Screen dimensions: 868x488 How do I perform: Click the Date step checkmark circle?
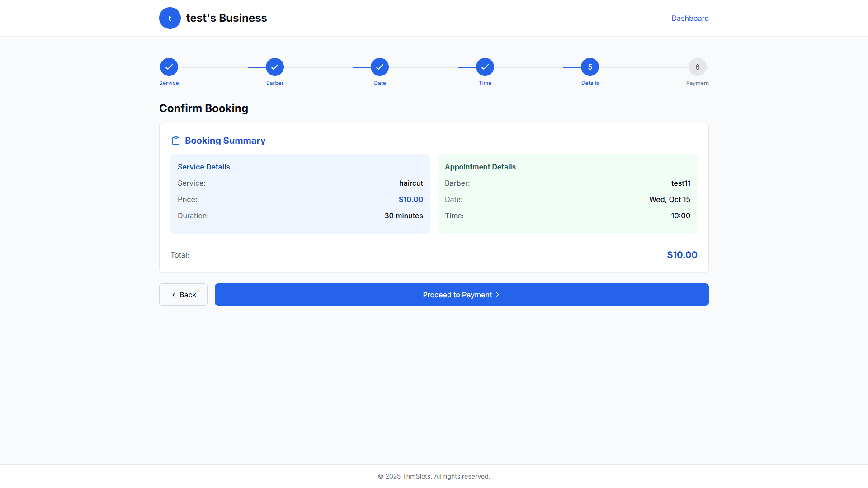[380, 67]
